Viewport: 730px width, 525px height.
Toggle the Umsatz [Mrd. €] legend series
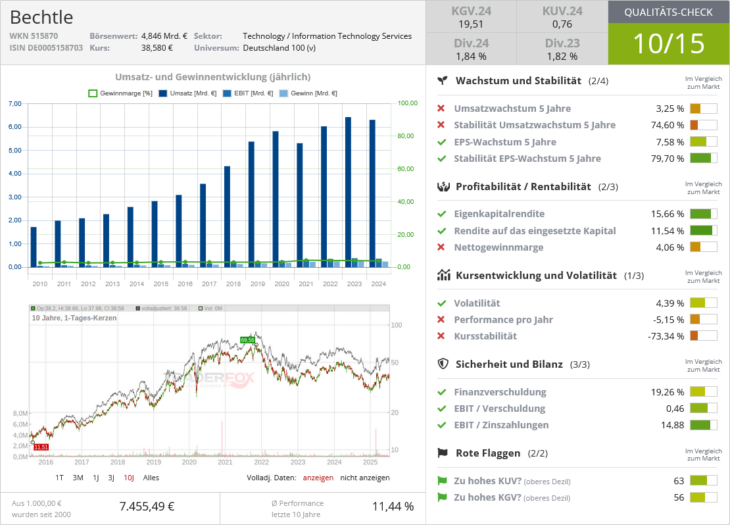click(x=188, y=93)
